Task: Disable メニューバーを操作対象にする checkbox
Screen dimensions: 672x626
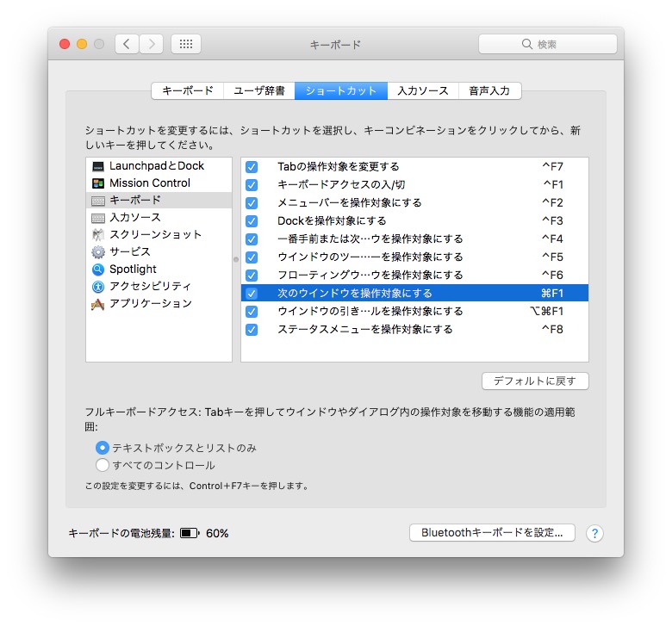Action: [x=252, y=202]
